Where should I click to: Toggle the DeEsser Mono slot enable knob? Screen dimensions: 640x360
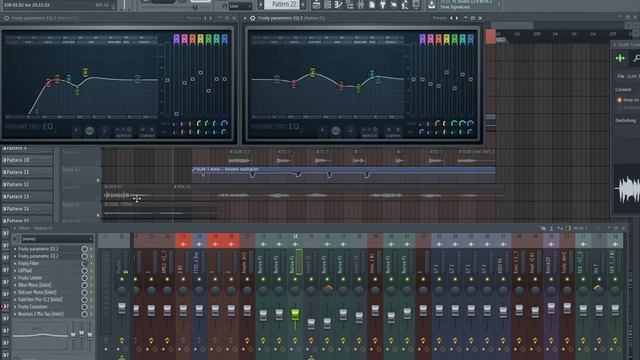click(x=84, y=292)
